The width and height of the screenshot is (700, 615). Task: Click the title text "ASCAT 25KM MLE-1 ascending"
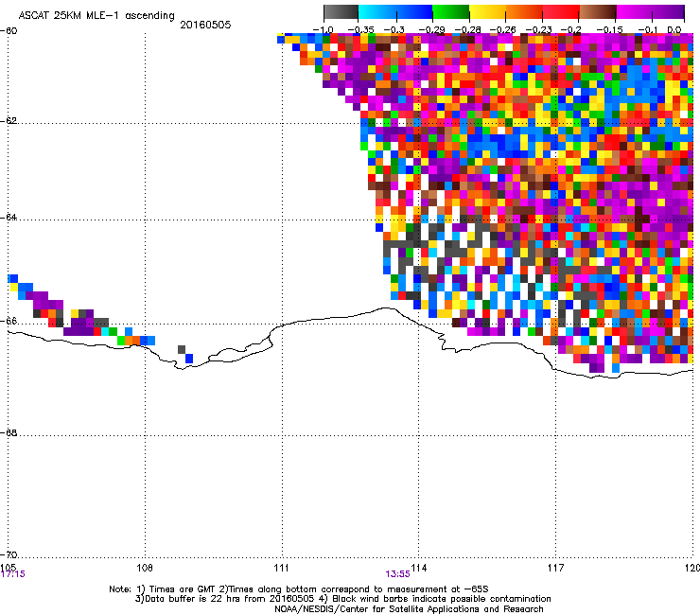[96, 16]
